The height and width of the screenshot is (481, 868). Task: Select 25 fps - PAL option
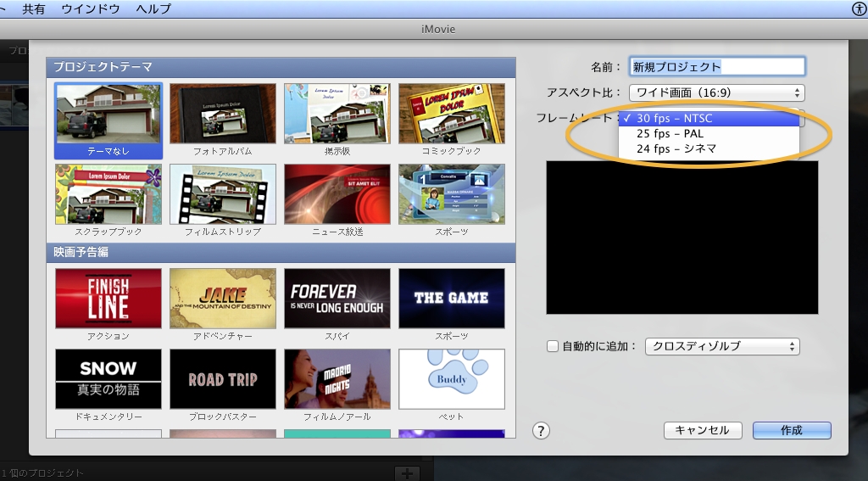click(670, 133)
